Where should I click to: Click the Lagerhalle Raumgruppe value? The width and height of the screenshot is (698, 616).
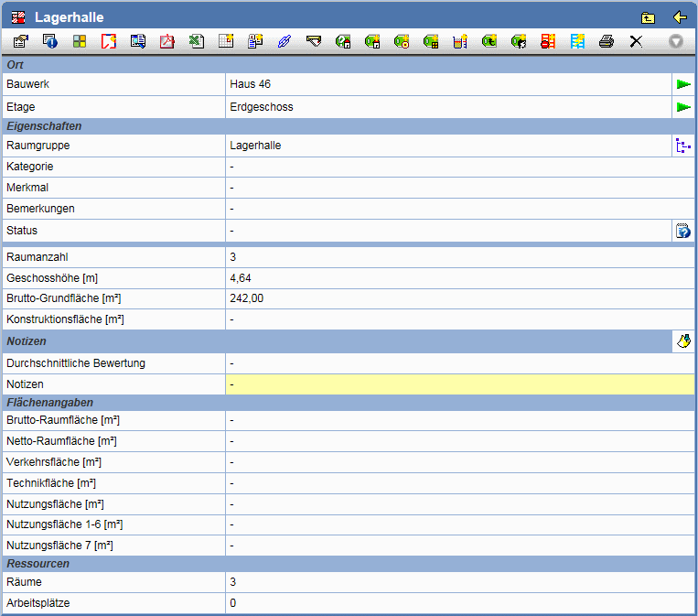point(256,146)
